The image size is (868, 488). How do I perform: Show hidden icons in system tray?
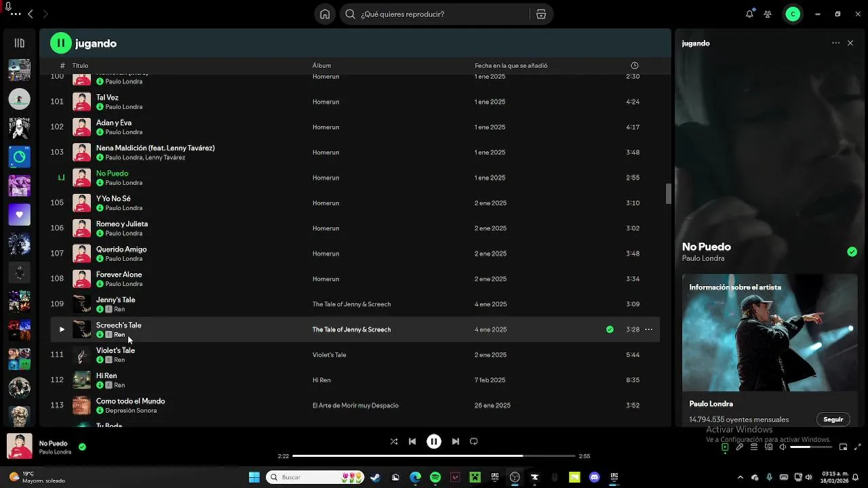point(741,477)
